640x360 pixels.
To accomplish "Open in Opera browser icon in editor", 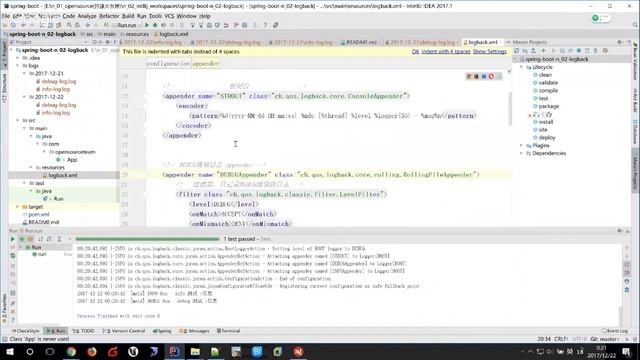I will tap(491, 76).
